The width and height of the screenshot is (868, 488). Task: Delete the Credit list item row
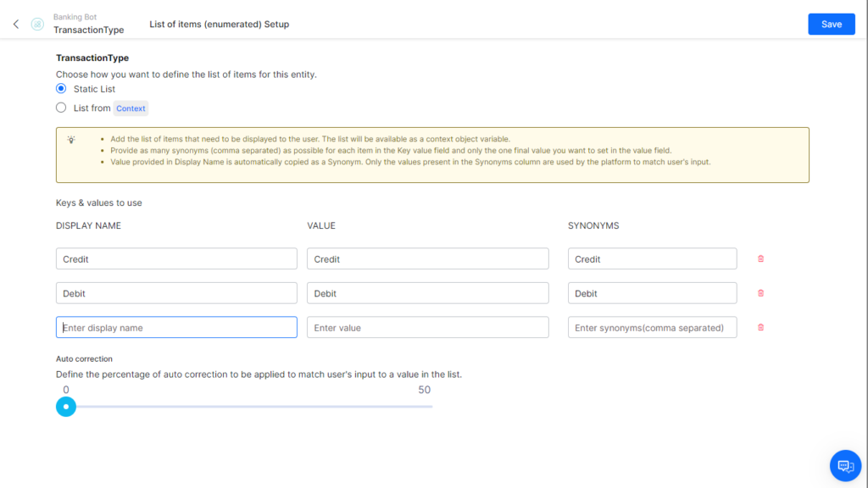[x=760, y=258]
